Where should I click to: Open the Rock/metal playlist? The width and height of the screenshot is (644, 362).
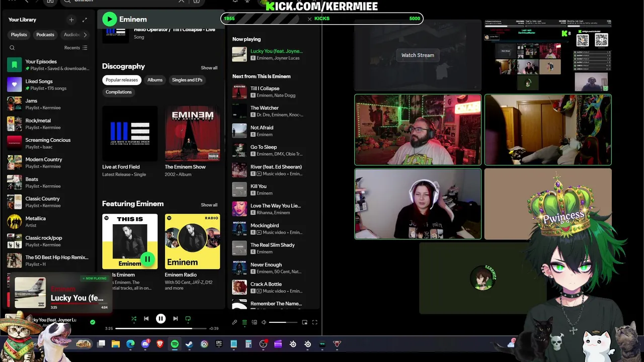click(48, 124)
